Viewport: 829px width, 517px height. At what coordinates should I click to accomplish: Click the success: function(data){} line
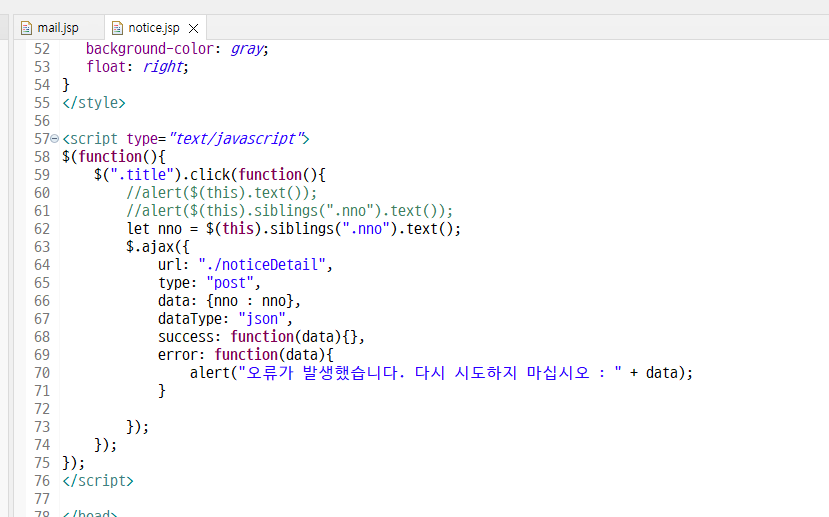(x=261, y=336)
